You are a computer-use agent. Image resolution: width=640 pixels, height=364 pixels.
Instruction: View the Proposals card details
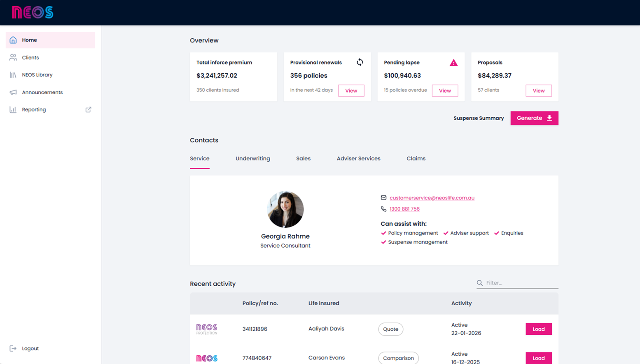click(538, 90)
